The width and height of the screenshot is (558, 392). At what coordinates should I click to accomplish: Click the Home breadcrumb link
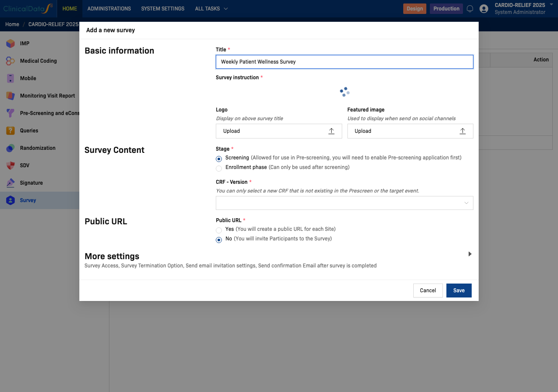coord(12,24)
